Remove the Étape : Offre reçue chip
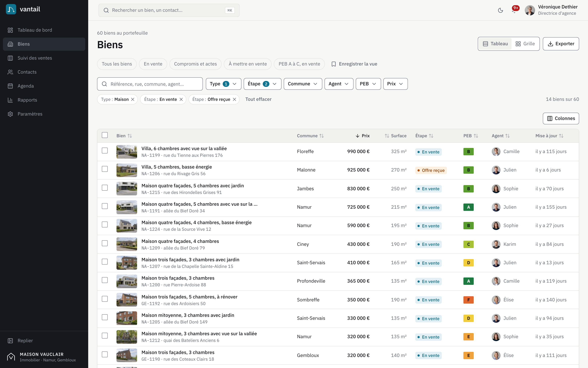Screen dimensions: 588x368 (x=234, y=99)
